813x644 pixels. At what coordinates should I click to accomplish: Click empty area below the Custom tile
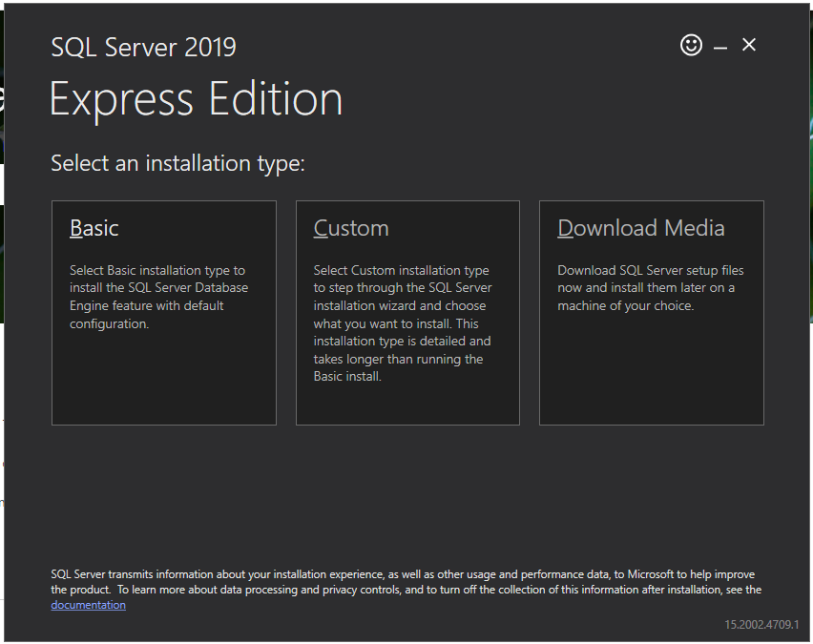click(x=407, y=487)
